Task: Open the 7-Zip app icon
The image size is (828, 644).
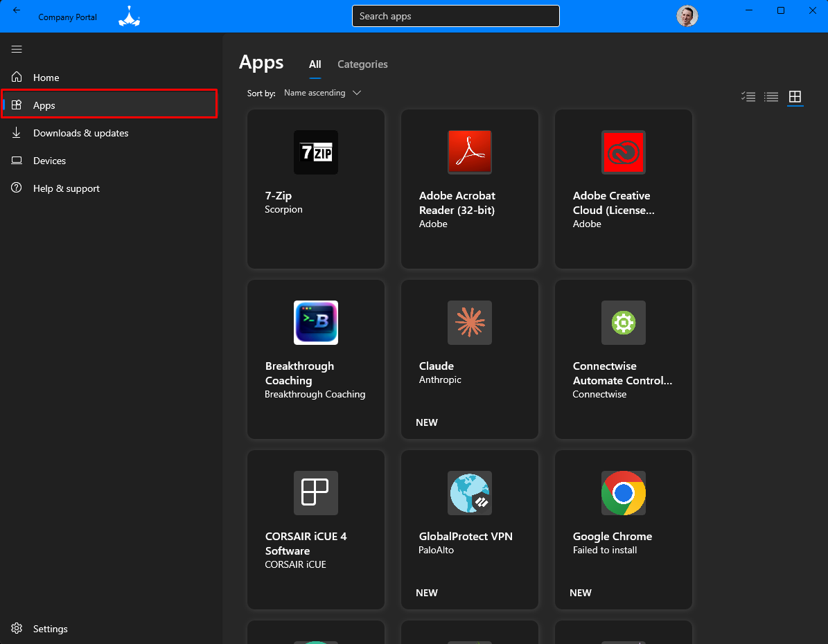Action: pos(315,152)
